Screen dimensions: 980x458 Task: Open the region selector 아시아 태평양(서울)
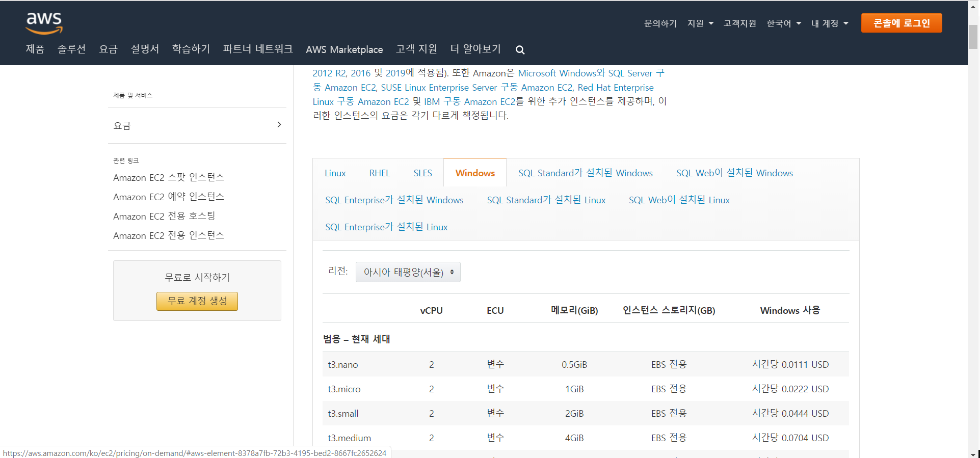pyautogui.click(x=408, y=272)
